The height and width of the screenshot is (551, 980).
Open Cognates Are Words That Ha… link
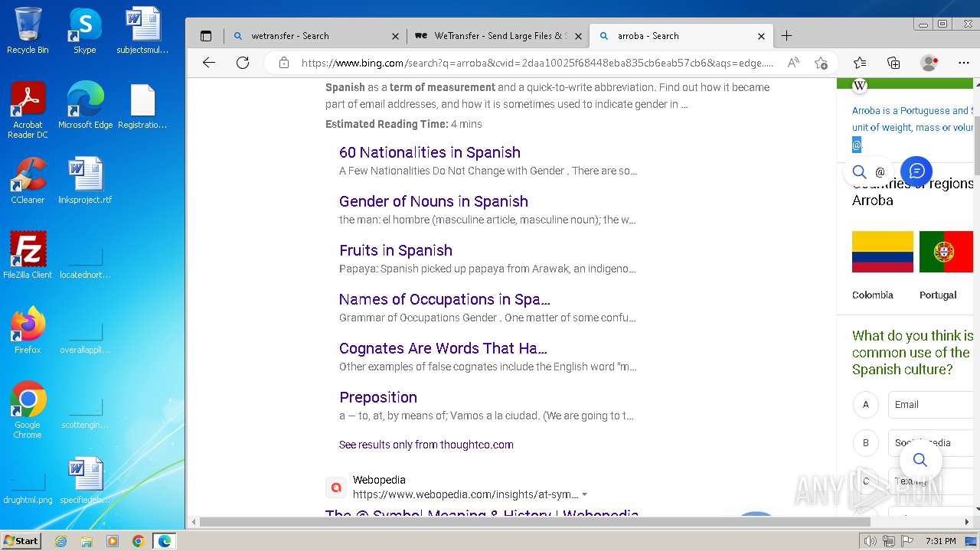click(x=443, y=348)
